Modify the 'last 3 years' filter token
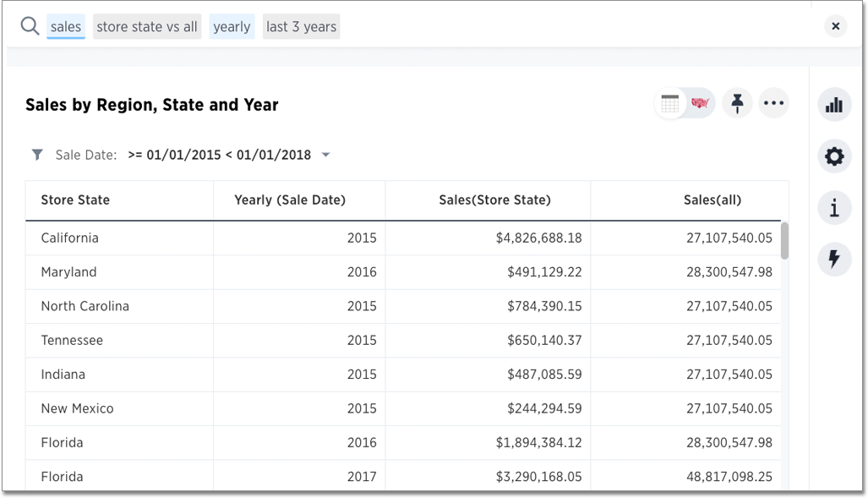868x498 pixels. click(x=301, y=26)
